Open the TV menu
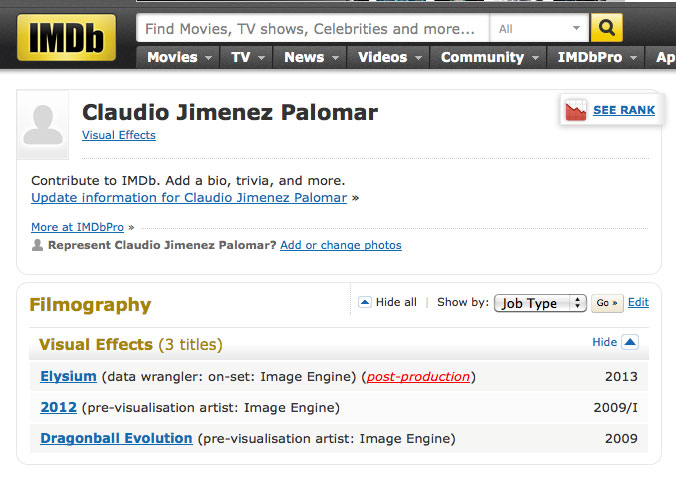 click(246, 57)
